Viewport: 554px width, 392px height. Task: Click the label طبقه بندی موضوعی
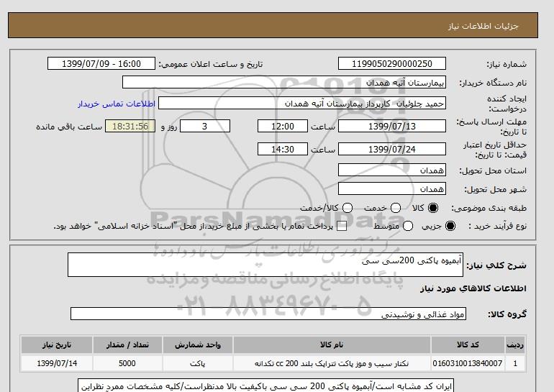(489, 209)
